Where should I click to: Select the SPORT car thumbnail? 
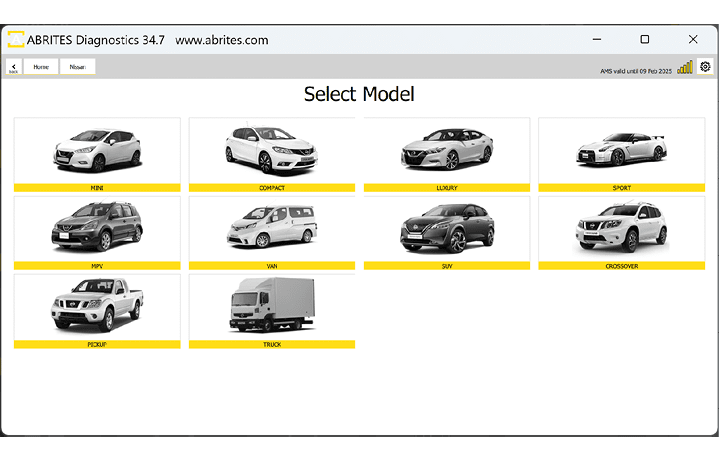621,150
